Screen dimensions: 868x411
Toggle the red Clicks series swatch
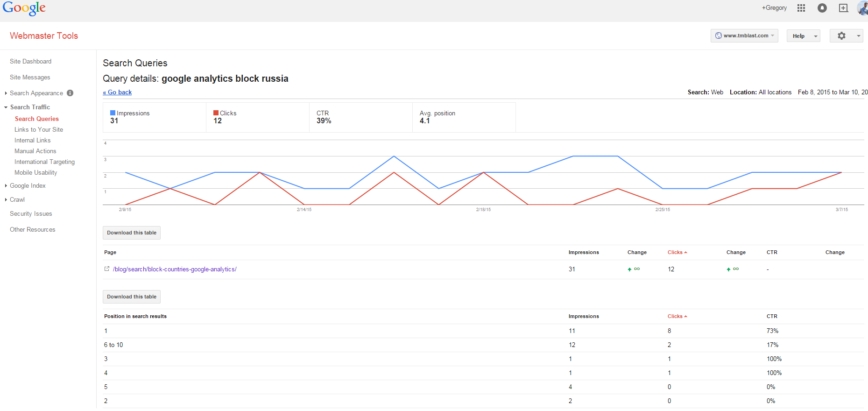pos(216,113)
